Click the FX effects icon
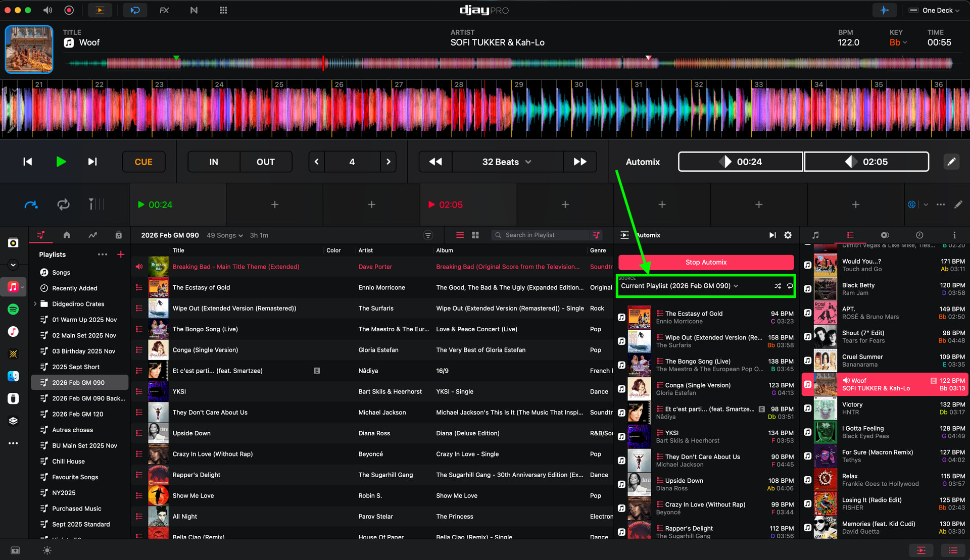The image size is (970, 560). click(x=164, y=10)
